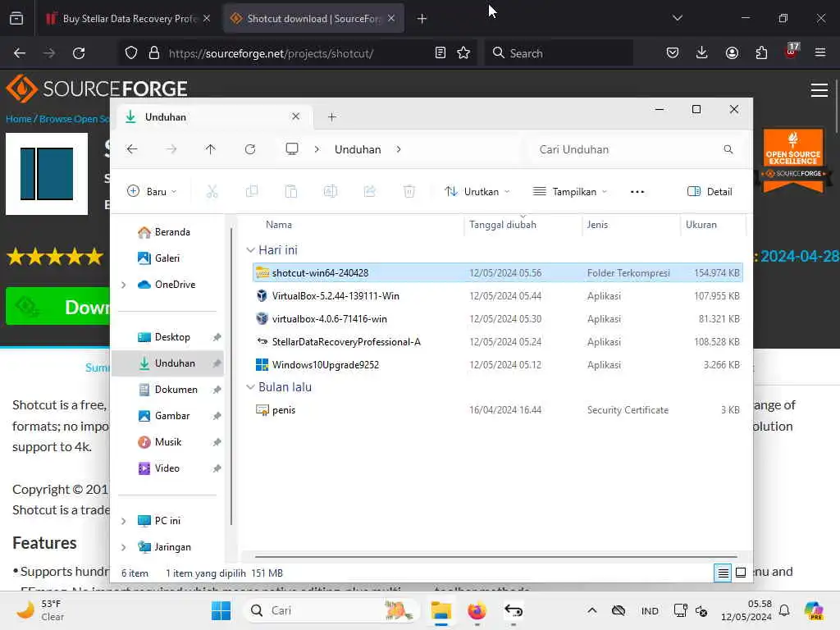Refresh the Unduhan folder view
The image size is (840, 630).
point(250,149)
